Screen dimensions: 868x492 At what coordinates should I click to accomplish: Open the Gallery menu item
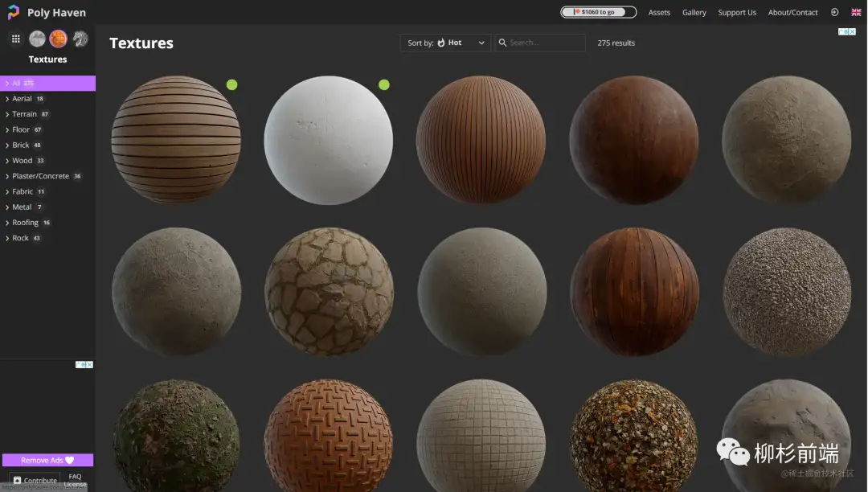pos(694,12)
